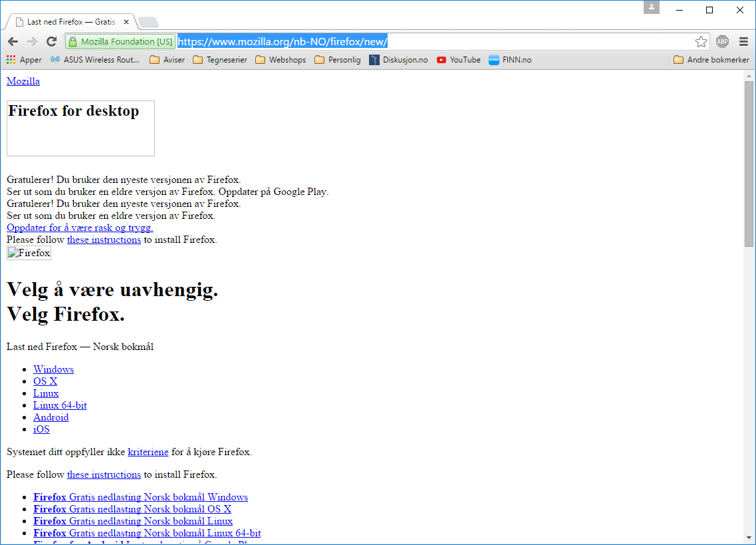This screenshot has height=545, width=756.
Task: Click the first 'these instructions' link
Action: [104, 240]
